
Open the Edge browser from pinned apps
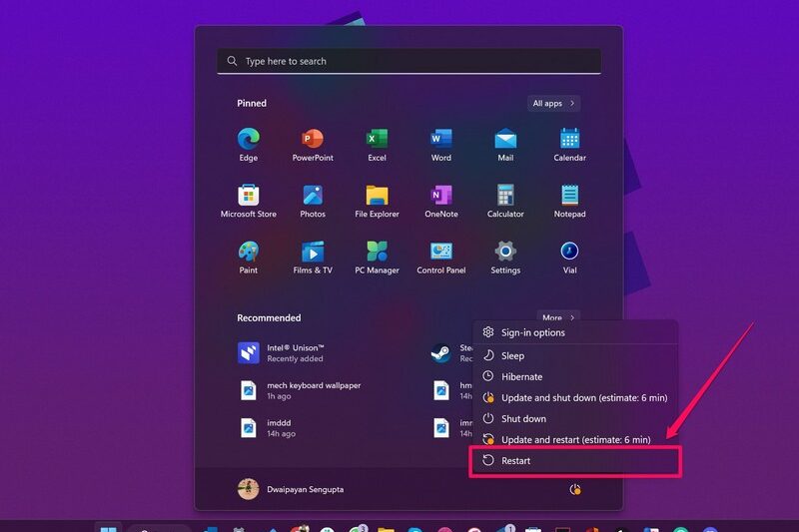(x=248, y=145)
